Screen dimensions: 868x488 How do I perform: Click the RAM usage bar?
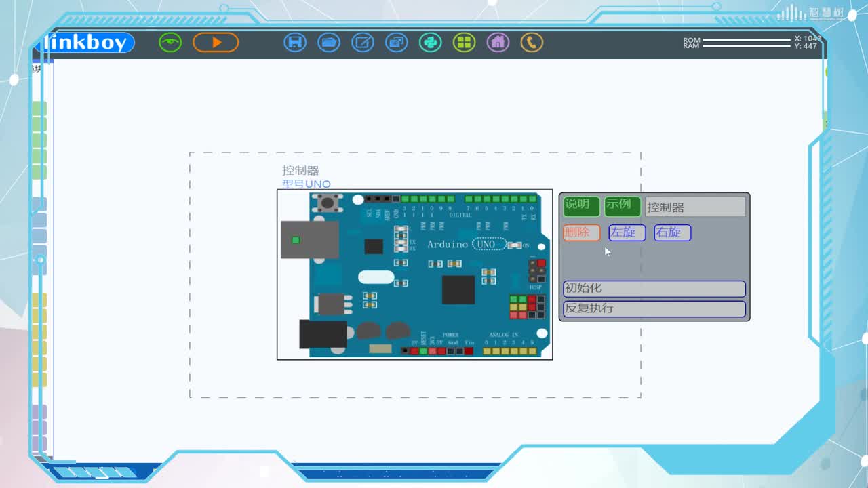tap(747, 46)
